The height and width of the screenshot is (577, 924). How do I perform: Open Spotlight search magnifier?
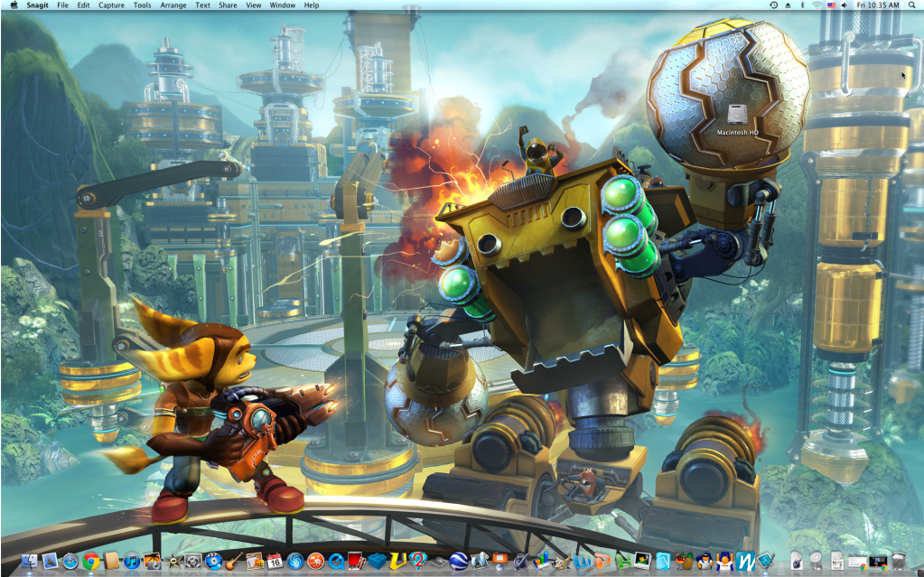pyautogui.click(x=912, y=5)
